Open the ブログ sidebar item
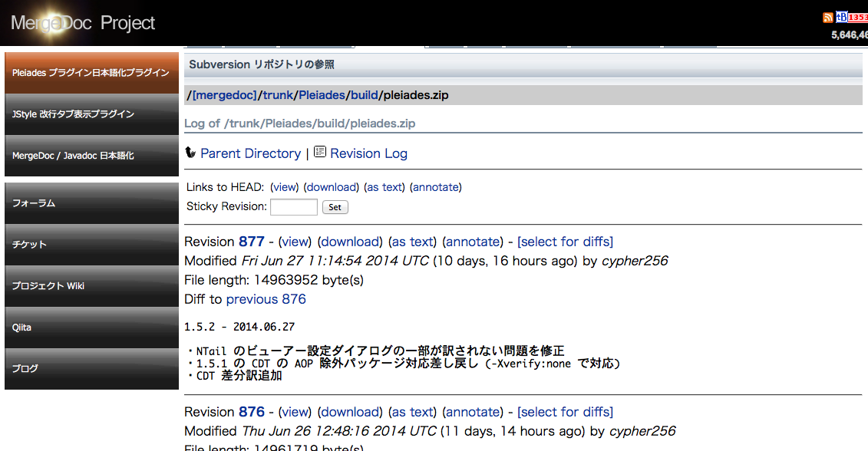This screenshot has height=451, width=868. [91, 369]
